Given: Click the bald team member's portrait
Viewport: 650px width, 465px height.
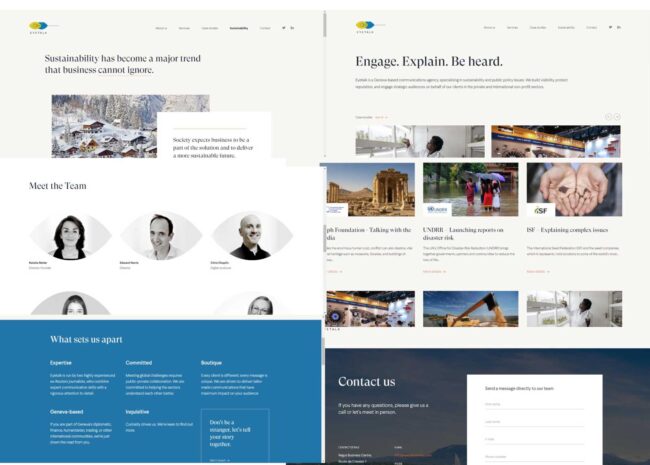Looking at the screenshot, I should click(x=252, y=236).
